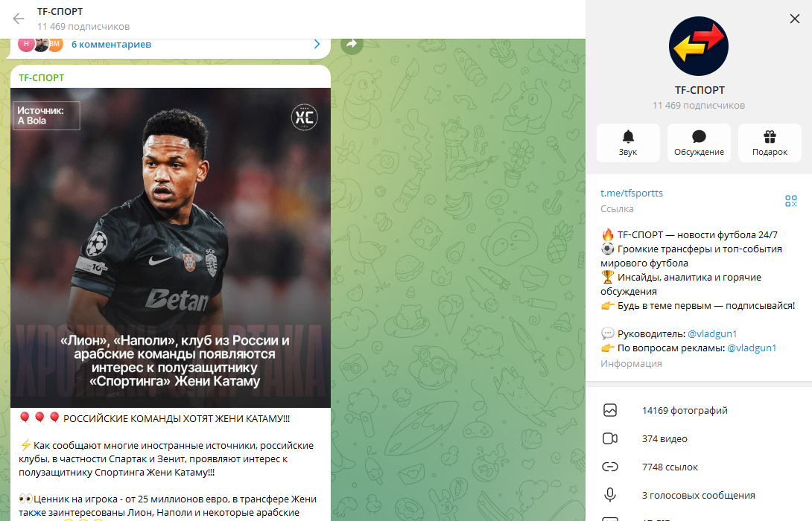Send a gift via Подарок button
The height and width of the screenshot is (521, 812).
coord(770,143)
